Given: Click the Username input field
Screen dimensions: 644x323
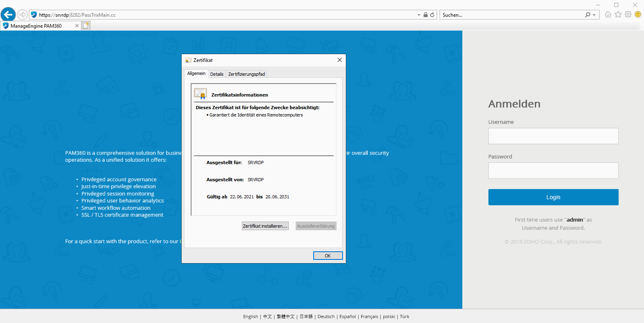Looking at the screenshot, I should (x=553, y=136).
